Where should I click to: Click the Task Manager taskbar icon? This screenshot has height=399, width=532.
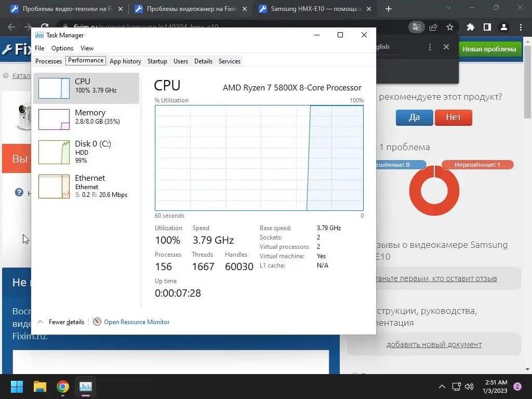[x=86, y=387]
